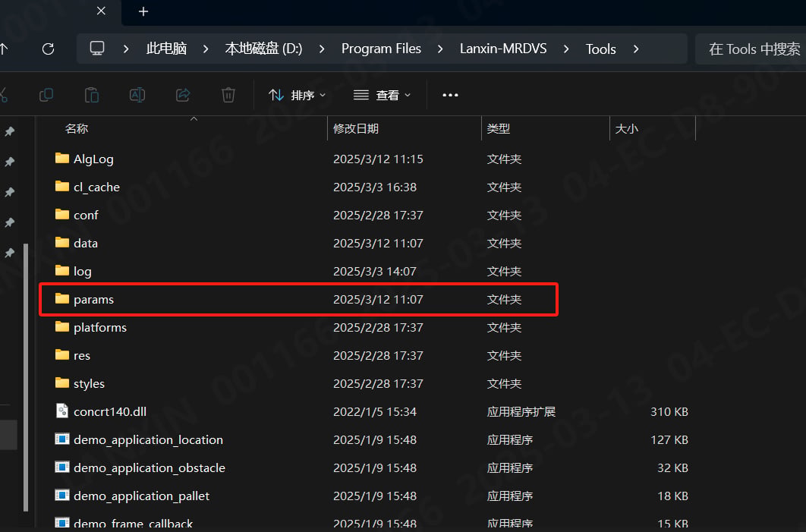Select the demo_frame_callback file name
The image size is (806, 532).
pos(133,524)
